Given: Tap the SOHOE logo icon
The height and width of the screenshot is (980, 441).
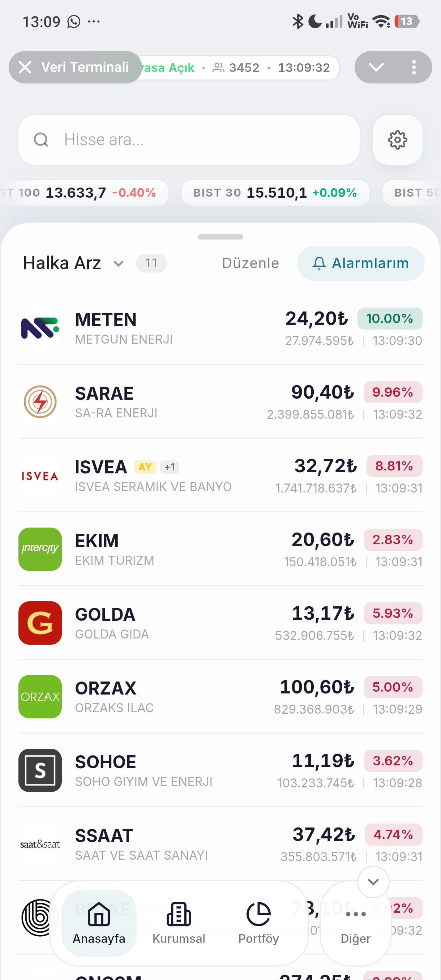Looking at the screenshot, I should coord(40,770).
